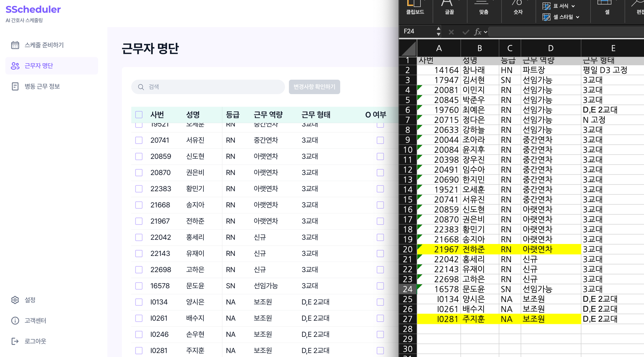Image resolution: width=644 pixels, height=357 pixels.
Task: Toggle the select-all checkbox in table header
Action: coord(139,115)
